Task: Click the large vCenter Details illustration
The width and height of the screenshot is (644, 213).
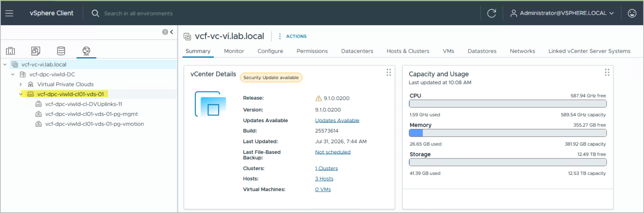Action: 211,104
